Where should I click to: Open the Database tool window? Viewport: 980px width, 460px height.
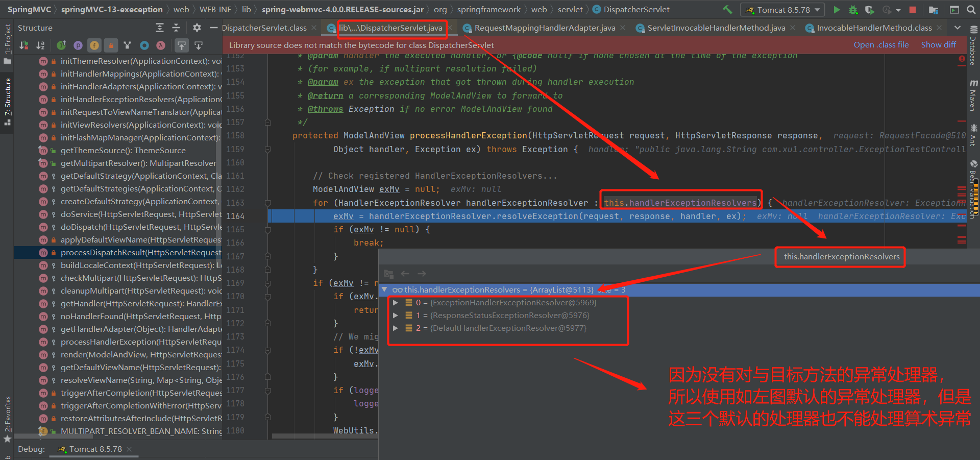coord(973,45)
